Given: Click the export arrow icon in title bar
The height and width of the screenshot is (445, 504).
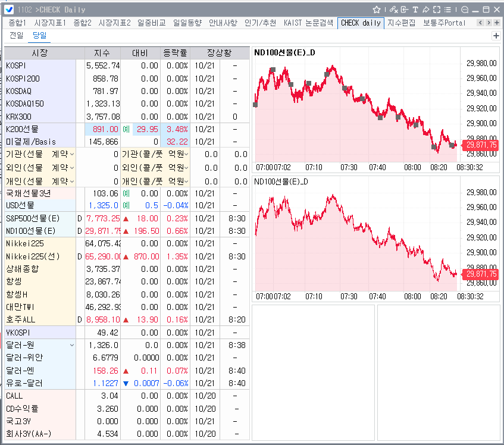Looking at the screenshot, I should (405, 10).
